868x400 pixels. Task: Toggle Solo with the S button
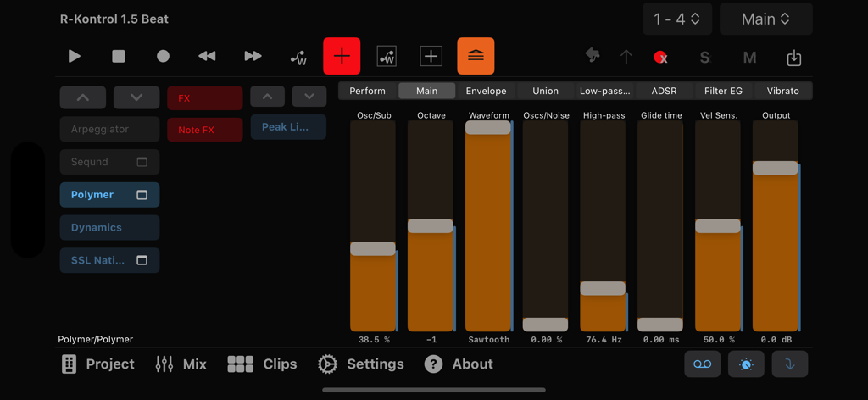704,57
